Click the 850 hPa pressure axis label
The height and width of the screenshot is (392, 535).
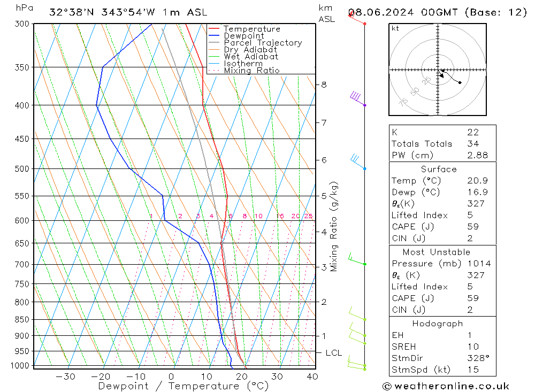(x=22, y=320)
